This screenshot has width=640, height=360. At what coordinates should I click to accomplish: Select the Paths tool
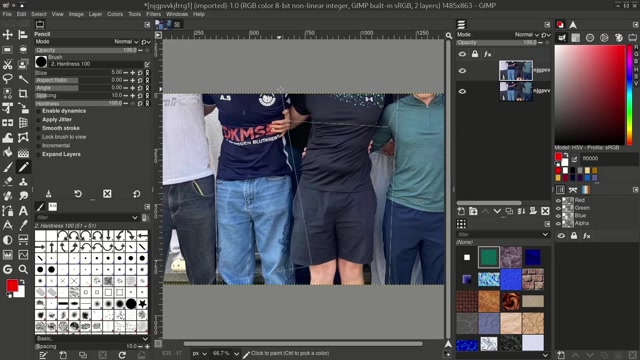click(7, 211)
